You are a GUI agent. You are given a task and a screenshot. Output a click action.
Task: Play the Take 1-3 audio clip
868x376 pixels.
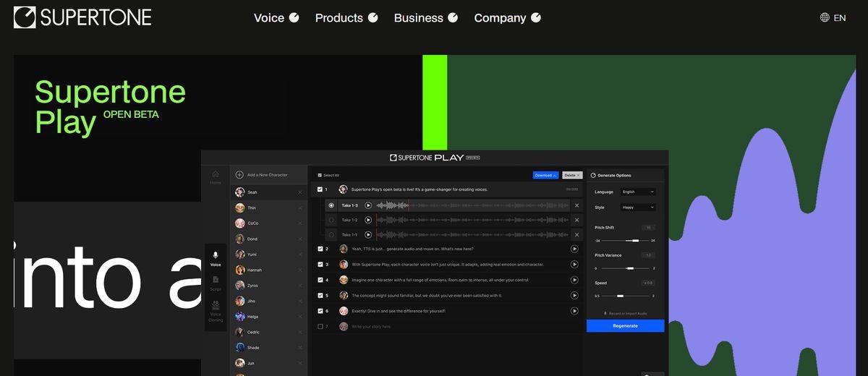point(368,205)
